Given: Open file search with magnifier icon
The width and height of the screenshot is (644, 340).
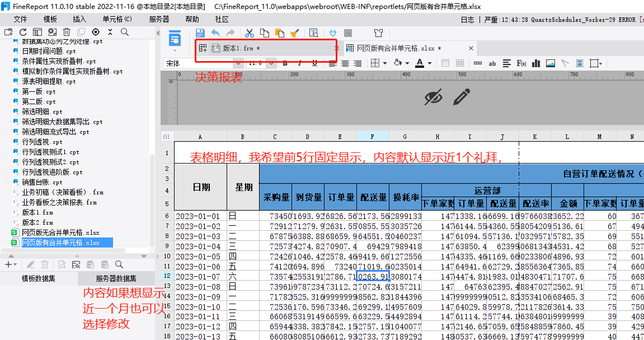Looking at the screenshot, I should (125, 32).
